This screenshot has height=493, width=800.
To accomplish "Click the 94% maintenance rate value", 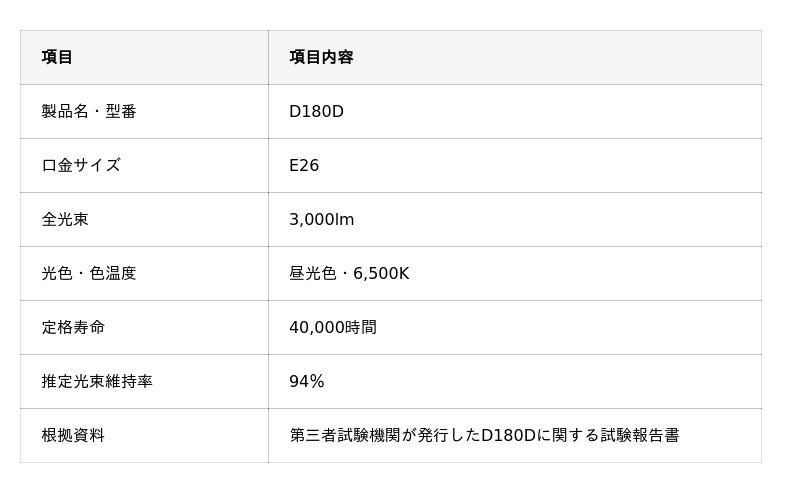I will click(x=307, y=381).
